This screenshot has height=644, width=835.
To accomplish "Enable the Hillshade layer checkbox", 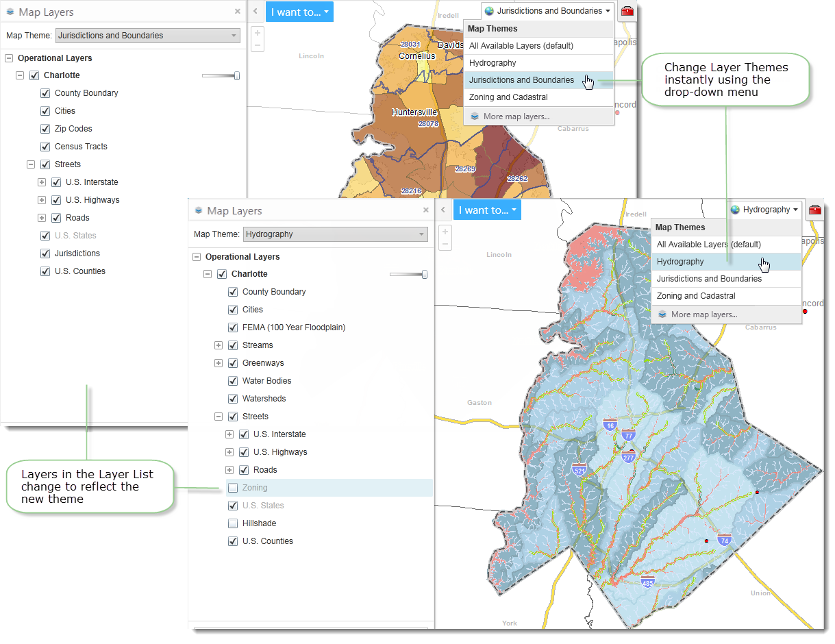I will click(233, 523).
